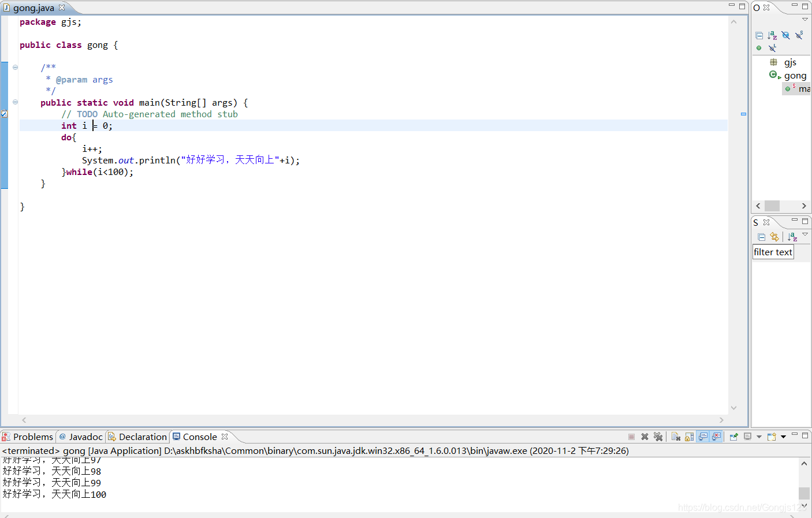
Task: Click the 'public class gong' line
Action: click(x=69, y=45)
